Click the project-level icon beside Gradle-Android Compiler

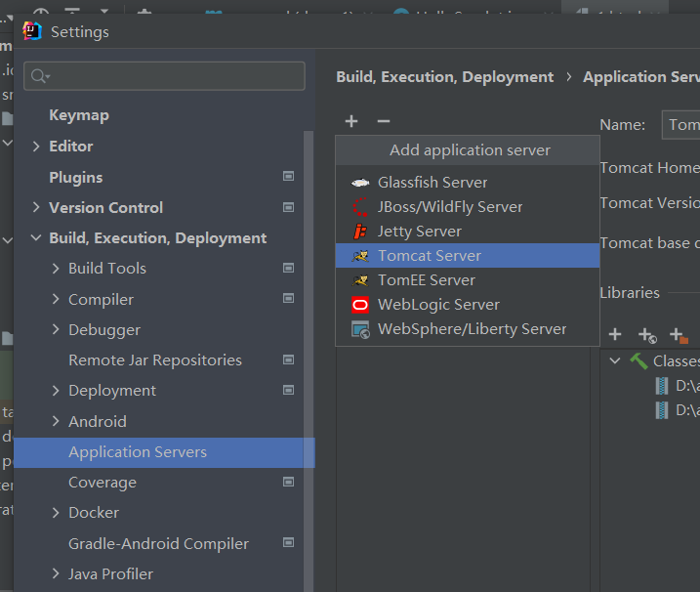point(288,543)
